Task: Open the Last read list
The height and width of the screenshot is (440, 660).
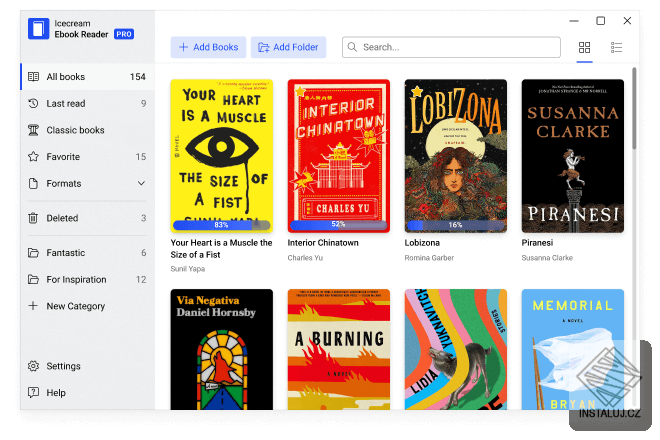Action: 88,103
